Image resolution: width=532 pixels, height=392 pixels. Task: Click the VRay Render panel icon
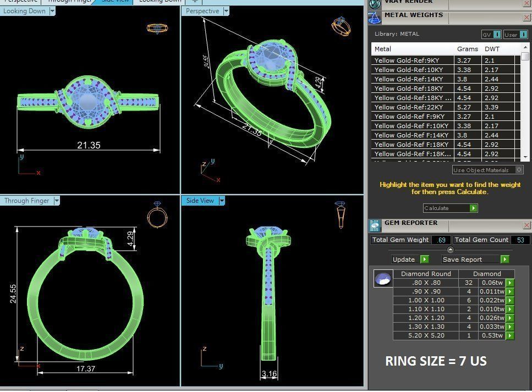(x=375, y=4)
